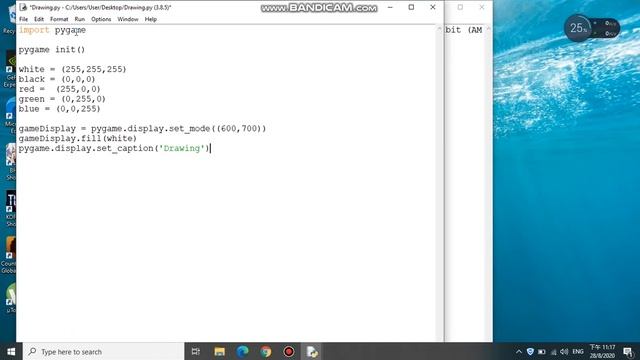Open the security shield tray icon
Image resolution: width=640 pixels, height=360 pixels.
tap(530, 351)
